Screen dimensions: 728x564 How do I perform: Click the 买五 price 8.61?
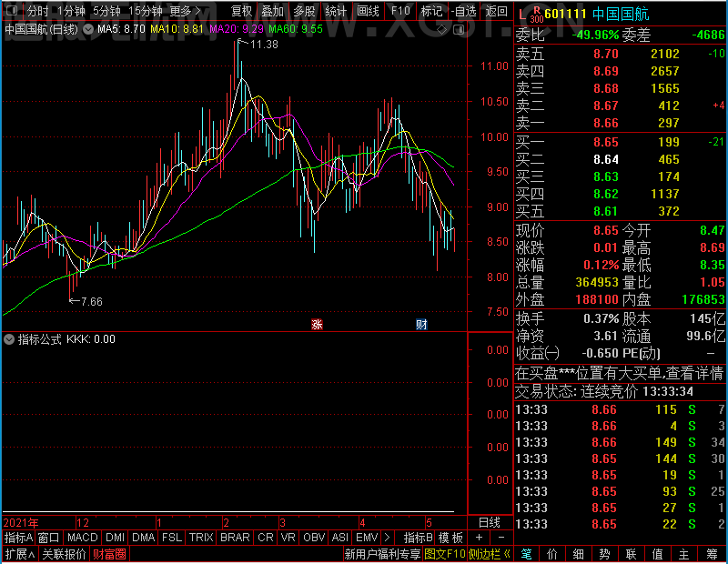point(606,211)
